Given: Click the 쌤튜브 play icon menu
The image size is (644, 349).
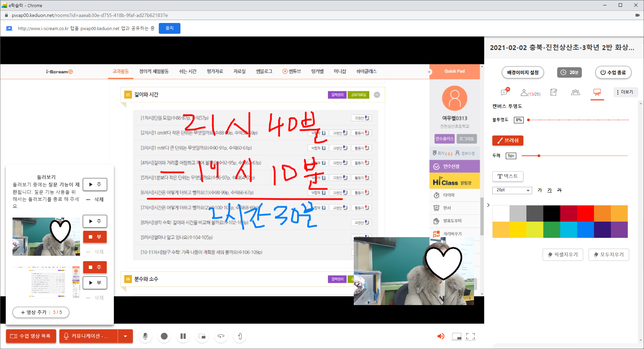Looking at the screenshot, I should click(292, 71).
